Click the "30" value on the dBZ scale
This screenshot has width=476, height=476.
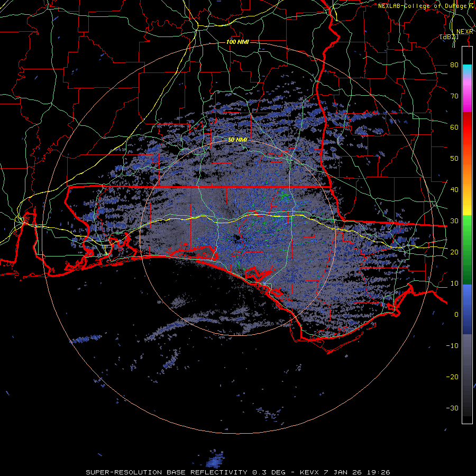point(454,221)
